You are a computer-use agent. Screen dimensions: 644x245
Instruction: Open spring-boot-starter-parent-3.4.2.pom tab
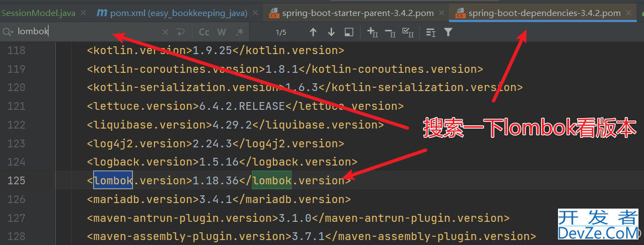(351, 13)
